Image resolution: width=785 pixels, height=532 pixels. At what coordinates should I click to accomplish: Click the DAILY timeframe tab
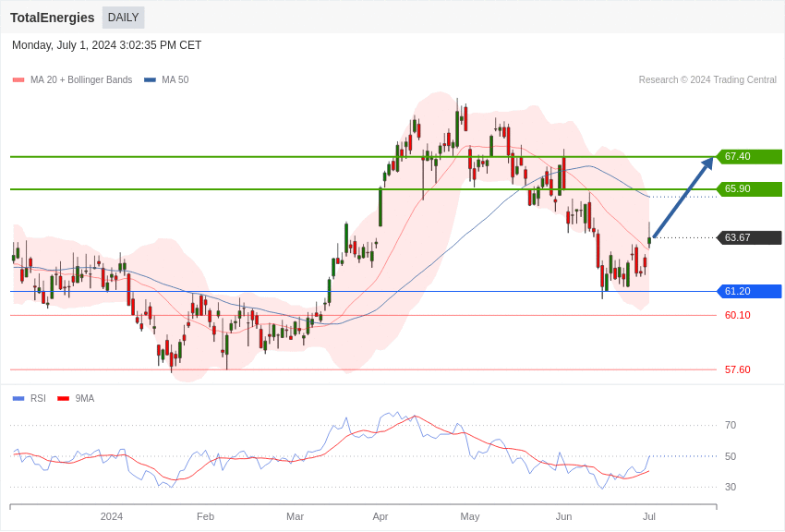pyautogui.click(x=123, y=18)
